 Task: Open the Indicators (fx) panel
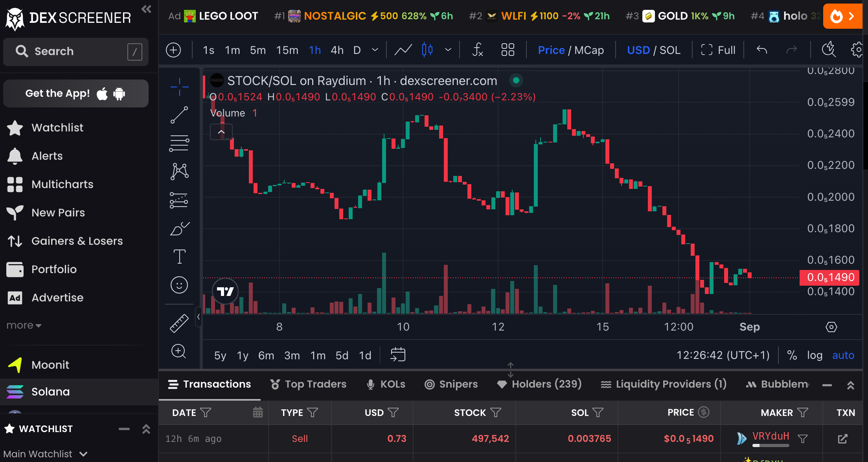click(x=477, y=50)
